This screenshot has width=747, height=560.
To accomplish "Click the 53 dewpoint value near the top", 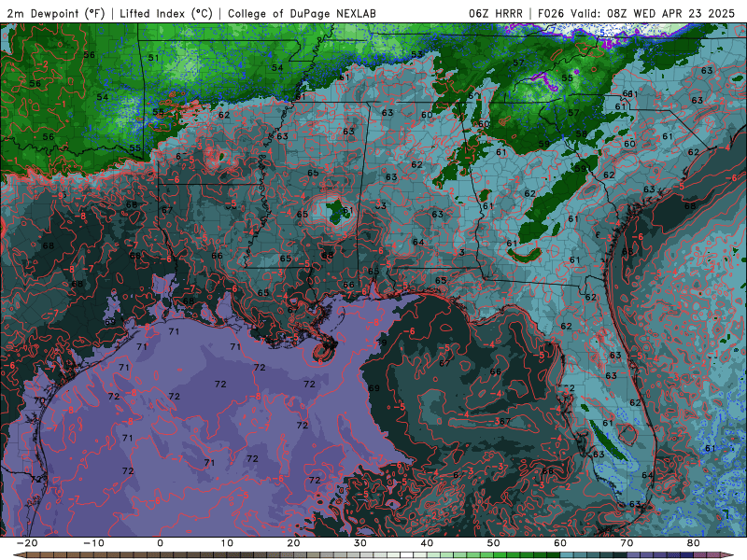I will (416, 54).
